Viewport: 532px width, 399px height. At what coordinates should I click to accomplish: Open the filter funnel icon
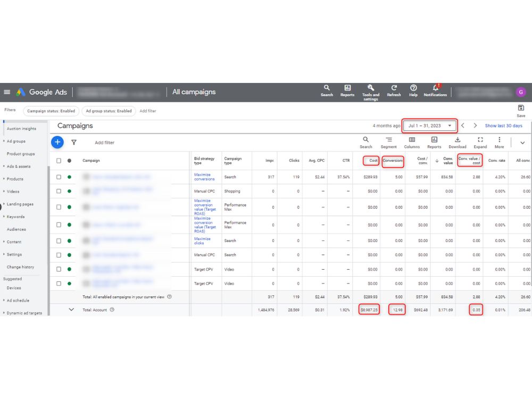click(x=74, y=143)
